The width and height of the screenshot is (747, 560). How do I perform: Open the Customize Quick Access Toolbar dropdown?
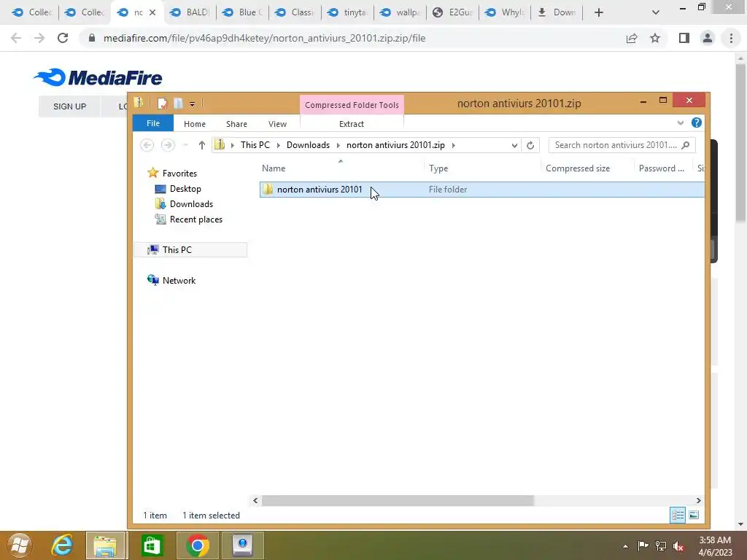[x=192, y=104]
